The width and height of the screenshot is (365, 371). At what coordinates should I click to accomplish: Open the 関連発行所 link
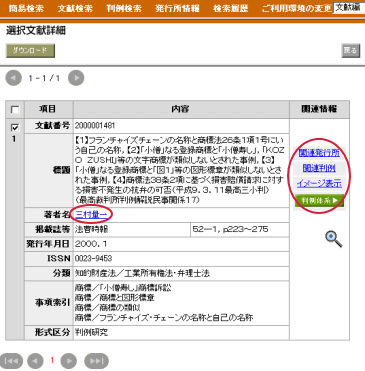click(319, 153)
